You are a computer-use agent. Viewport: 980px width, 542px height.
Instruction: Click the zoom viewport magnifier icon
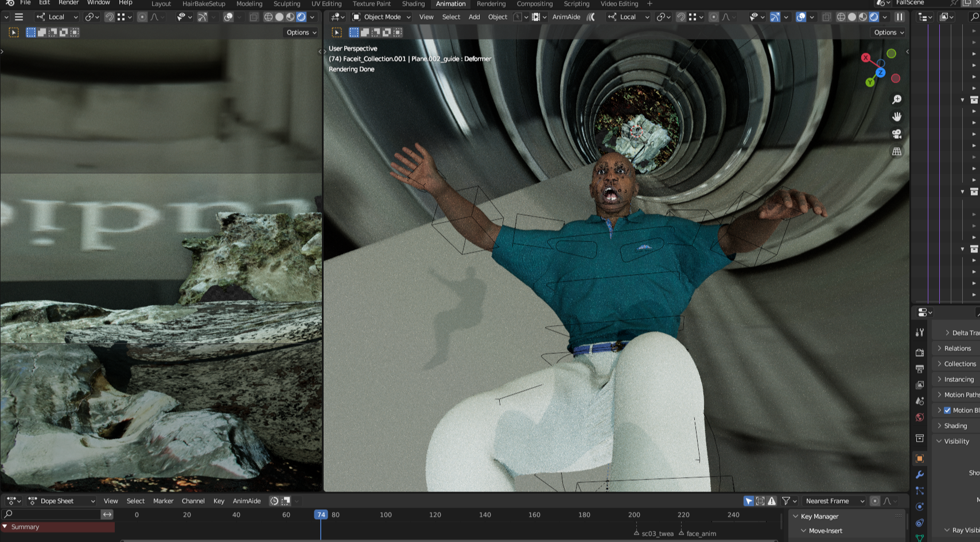896,100
